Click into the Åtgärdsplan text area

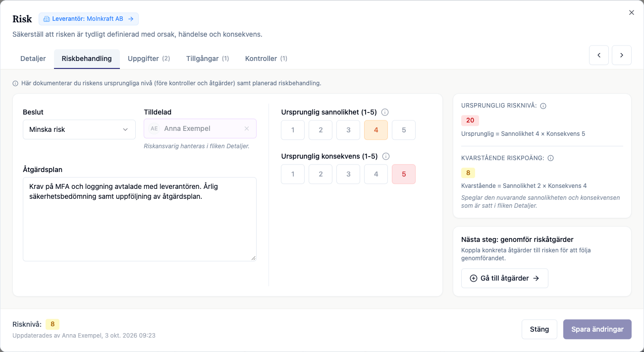coord(140,219)
